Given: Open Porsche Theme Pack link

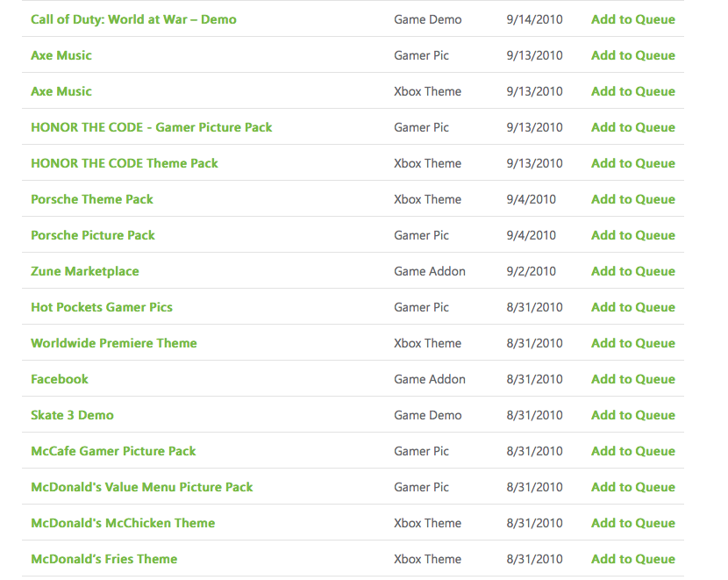Looking at the screenshot, I should [x=92, y=199].
